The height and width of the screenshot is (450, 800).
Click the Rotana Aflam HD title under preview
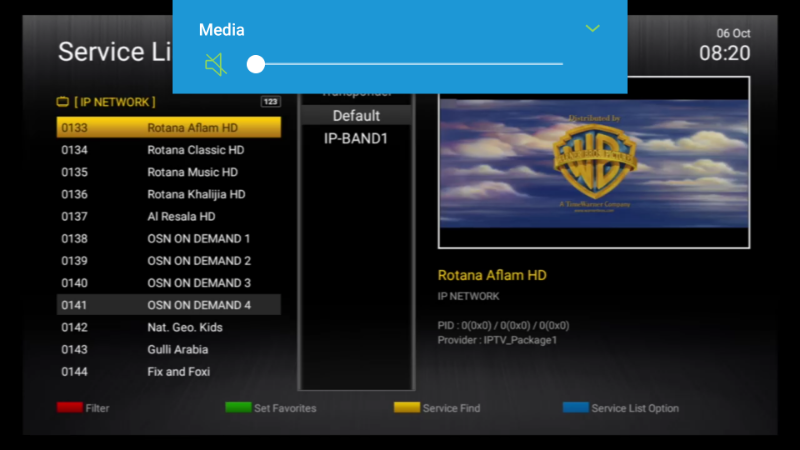(492, 276)
